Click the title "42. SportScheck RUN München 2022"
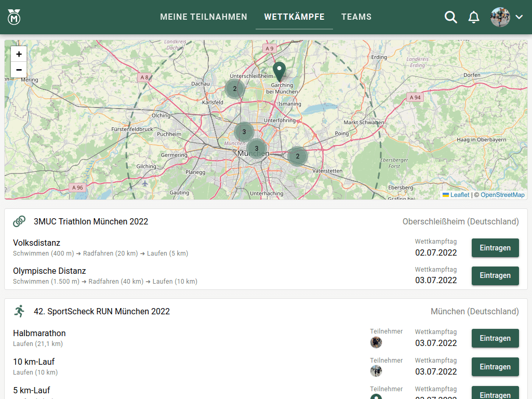 click(102, 312)
